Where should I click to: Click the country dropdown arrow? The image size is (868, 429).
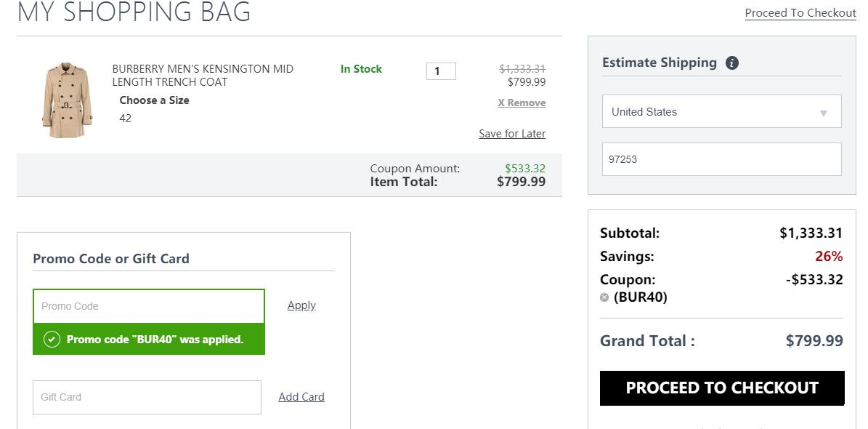(x=823, y=113)
